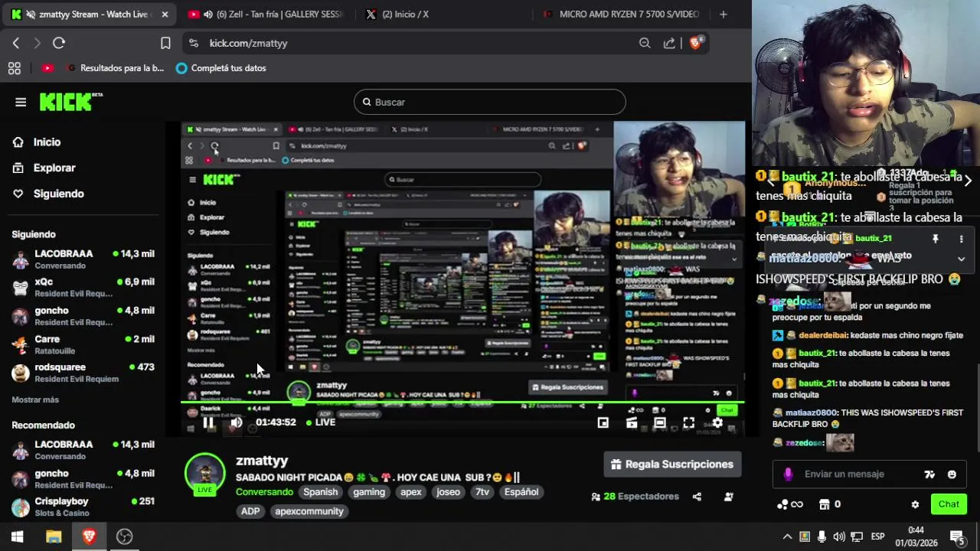Open video player settings gear
Screen dimensions: 980x551
click(717, 422)
